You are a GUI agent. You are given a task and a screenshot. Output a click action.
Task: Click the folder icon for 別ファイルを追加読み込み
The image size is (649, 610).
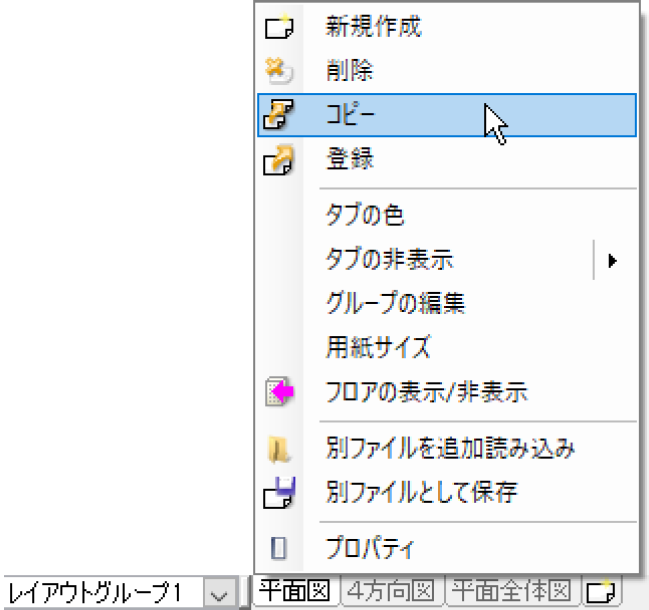[279, 449]
